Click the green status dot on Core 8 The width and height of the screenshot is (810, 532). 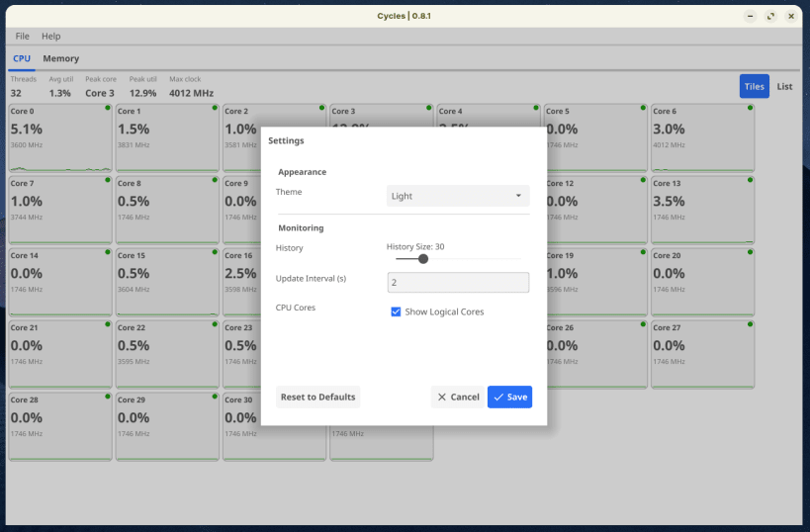pos(215,180)
